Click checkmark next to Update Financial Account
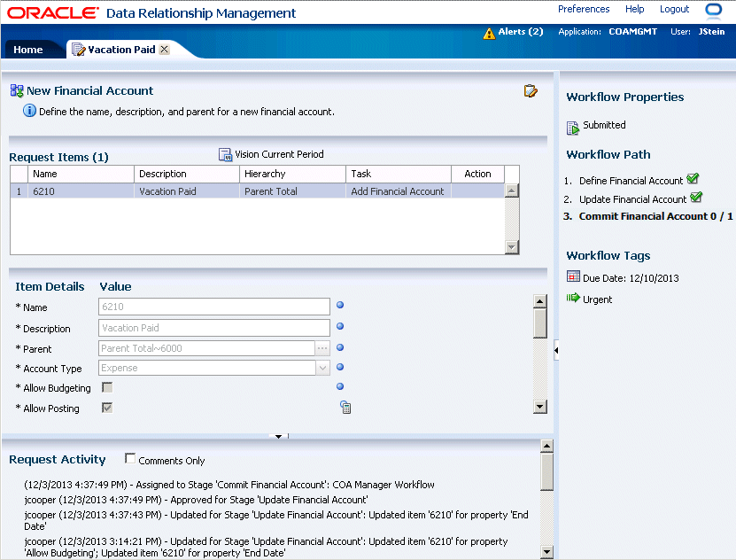The height and width of the screenshot is (560, 736). 696,197
